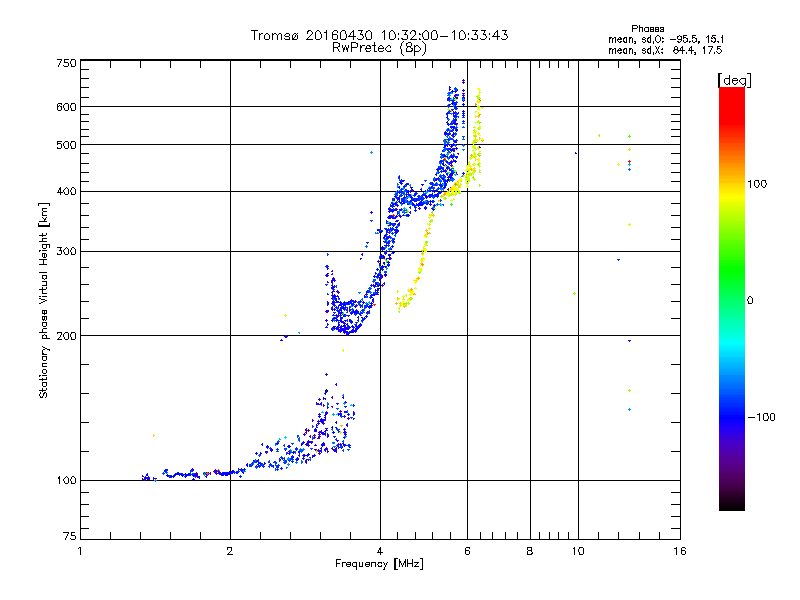Click the '750' height axis tick label
The height and width of the screenshot is (600, 800).
click(66, 63)
